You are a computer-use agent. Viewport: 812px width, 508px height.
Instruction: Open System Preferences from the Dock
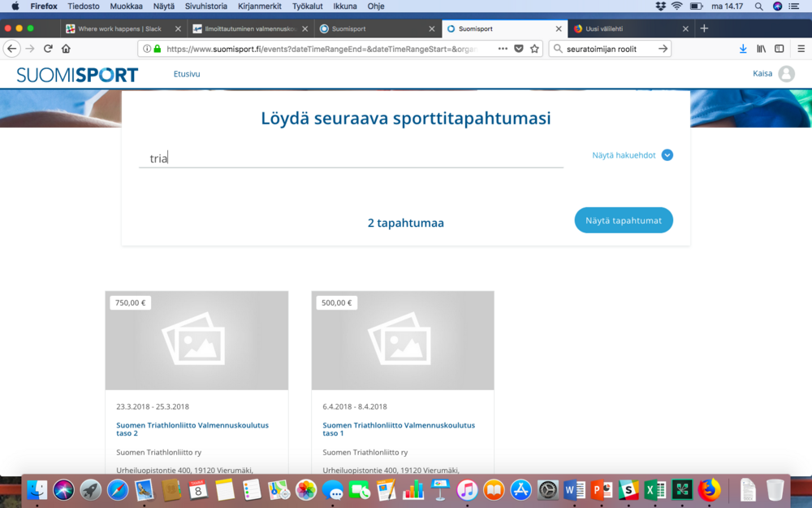[548, 490]
